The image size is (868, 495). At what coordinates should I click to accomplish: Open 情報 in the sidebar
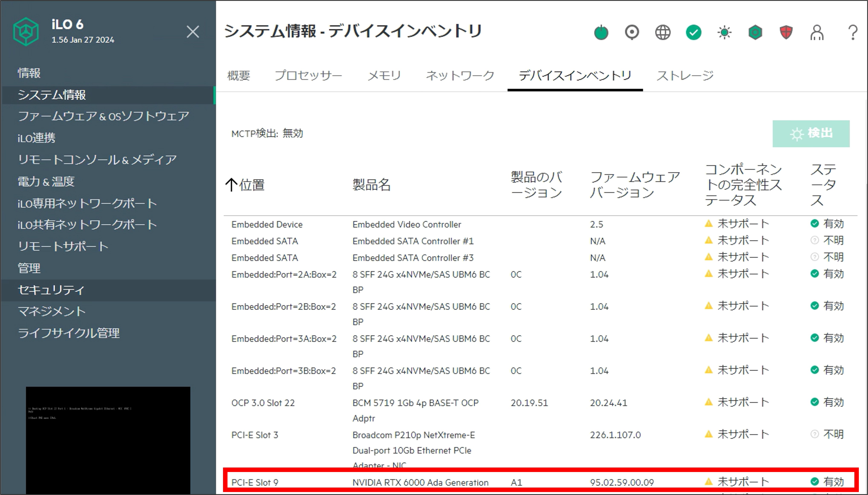point(29,73)
